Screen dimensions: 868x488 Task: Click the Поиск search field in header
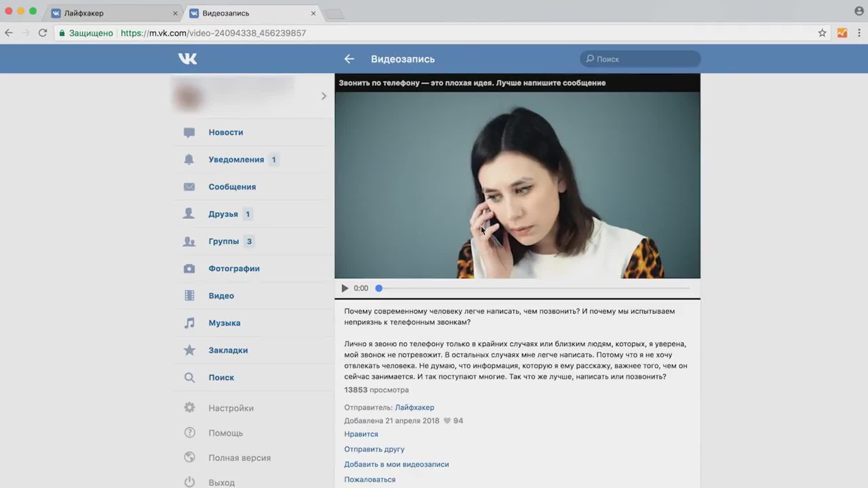[x=640, y=59]
